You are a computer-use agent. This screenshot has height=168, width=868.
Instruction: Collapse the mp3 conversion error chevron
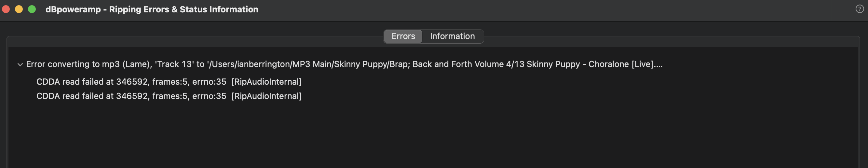point(20,64)
